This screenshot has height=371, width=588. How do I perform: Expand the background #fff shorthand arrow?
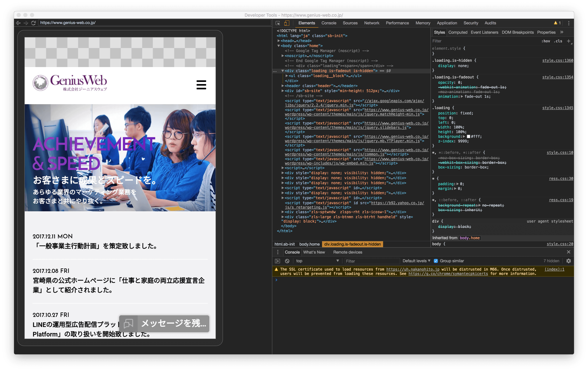[464, 137]
